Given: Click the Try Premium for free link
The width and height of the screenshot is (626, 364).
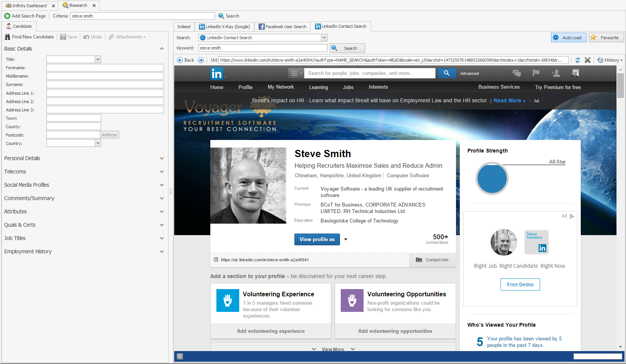Looking at the screenshot, I should (558, 87).
